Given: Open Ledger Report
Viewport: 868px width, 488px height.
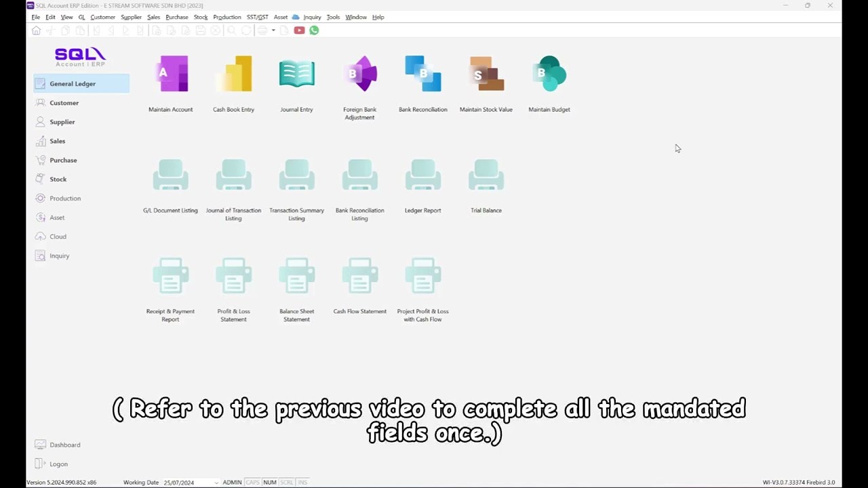Looking at the screenshot, I should [x=422, y=176].
